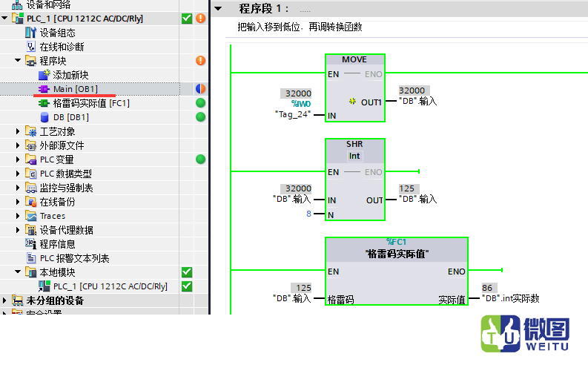
Task: Click the 在线和诊断 diagnostics icon
Action: tap(30, 47)
